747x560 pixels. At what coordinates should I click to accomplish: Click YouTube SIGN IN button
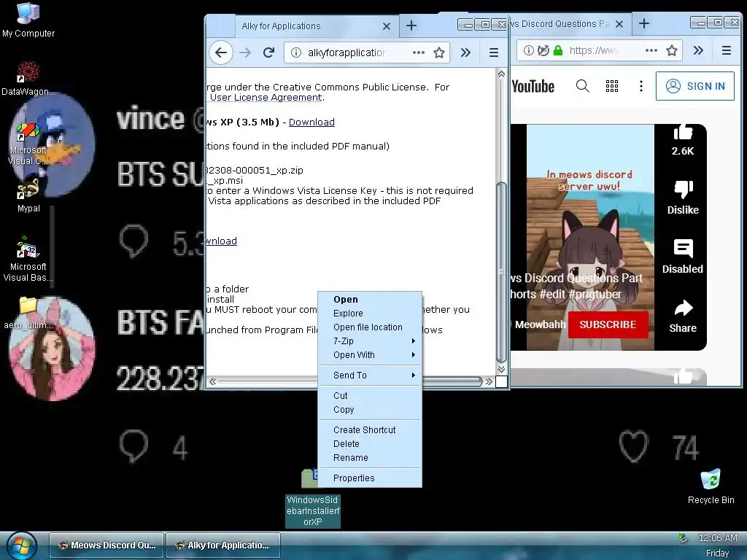point(695,86)
